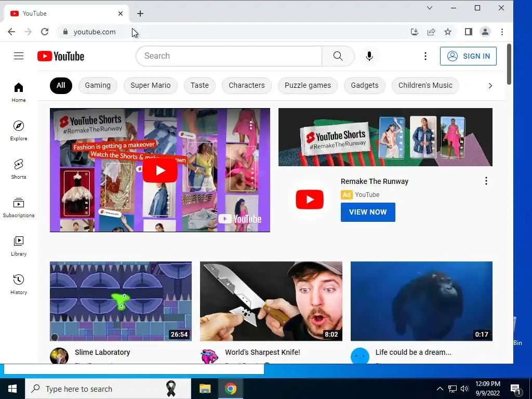Show hidden system tray icons
Screen dimensions: 532x399
[x=440, y=389]
